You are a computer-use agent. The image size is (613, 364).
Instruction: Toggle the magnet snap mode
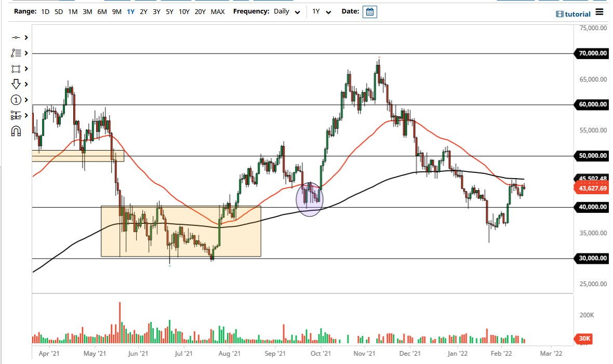[16, 131]
